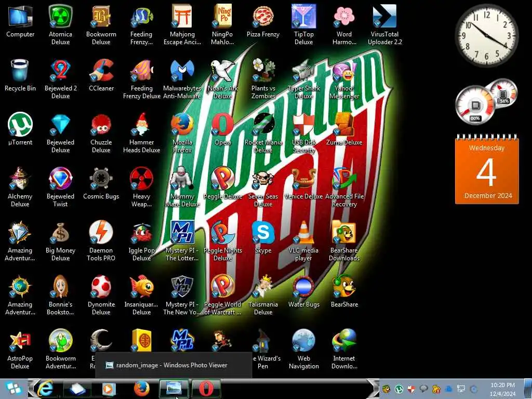Select the Web Navigation desktop icon
This screenshot has width=532, height=399.
pos(303,349)
